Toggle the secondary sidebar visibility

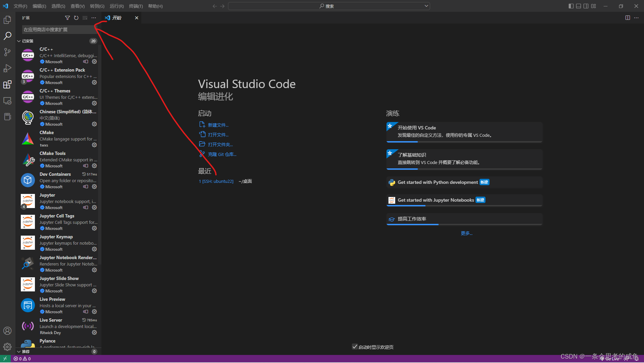pyautogui.click(x=586, y=6)
